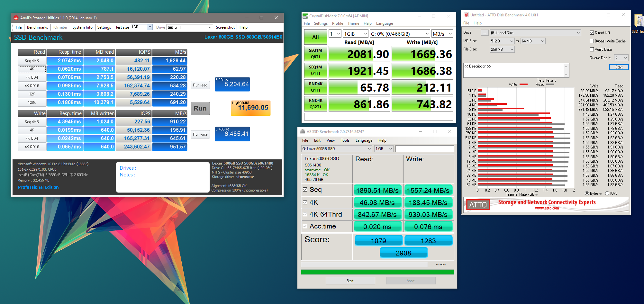Open G: drive dropdown in CrystalDiskMark
Screen dimensions: 644x304
tap(400, 34)
